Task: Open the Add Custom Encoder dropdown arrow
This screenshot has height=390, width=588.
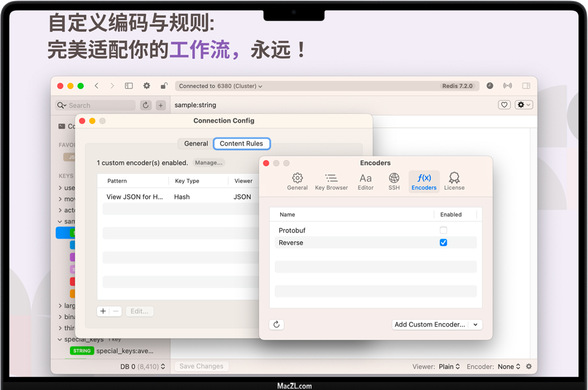Action: pyautogui.click(x=475, y=324)
